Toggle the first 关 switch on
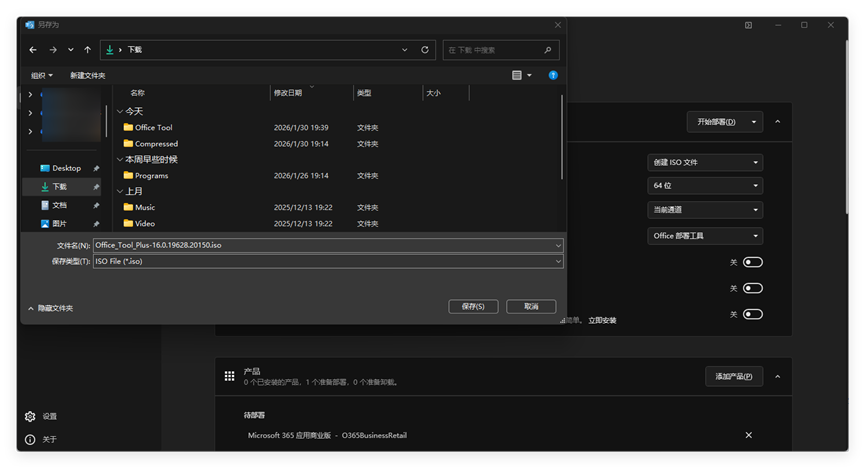The image size is (865, 468). coord(752,262)
